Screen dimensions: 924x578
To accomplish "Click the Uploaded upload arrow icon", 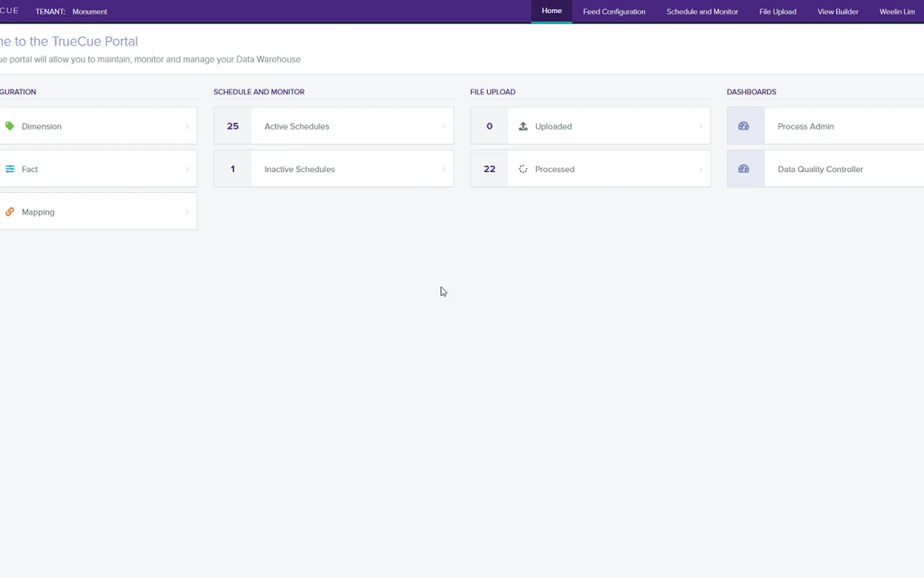I will coord(523,126).
